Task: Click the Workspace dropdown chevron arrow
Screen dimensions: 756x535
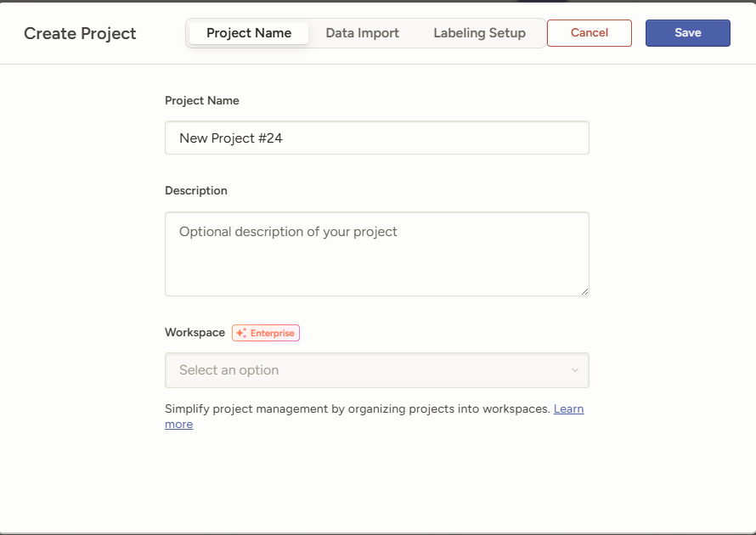Action: click(575, 370)
